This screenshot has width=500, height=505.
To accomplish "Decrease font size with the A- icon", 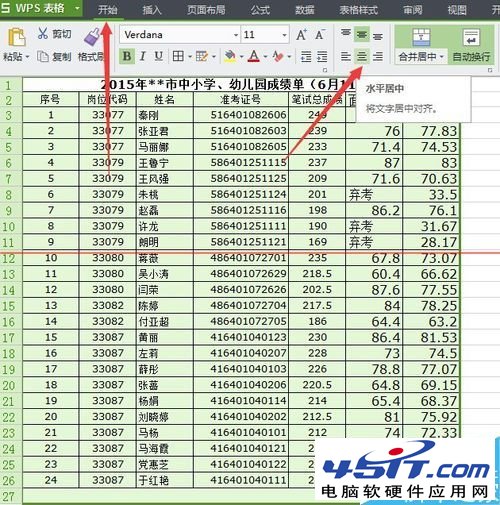I will pyautogui.click(x=320, y=35).
